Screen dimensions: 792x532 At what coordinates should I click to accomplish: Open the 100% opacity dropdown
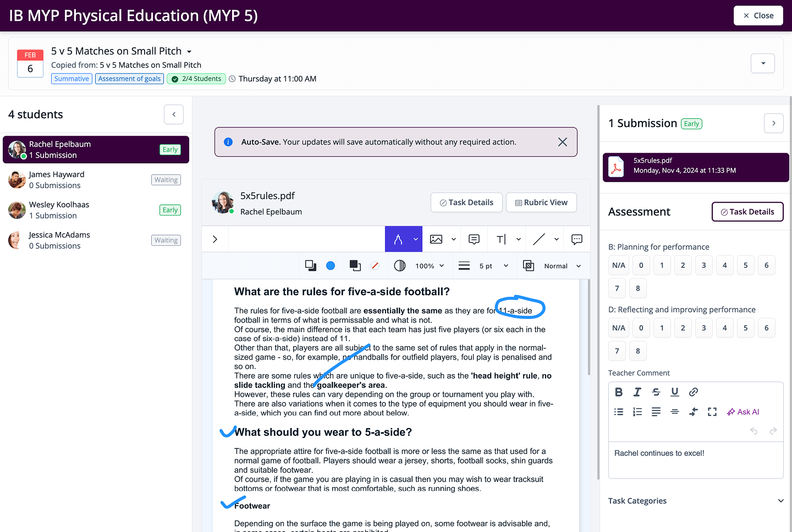(430, 266)
